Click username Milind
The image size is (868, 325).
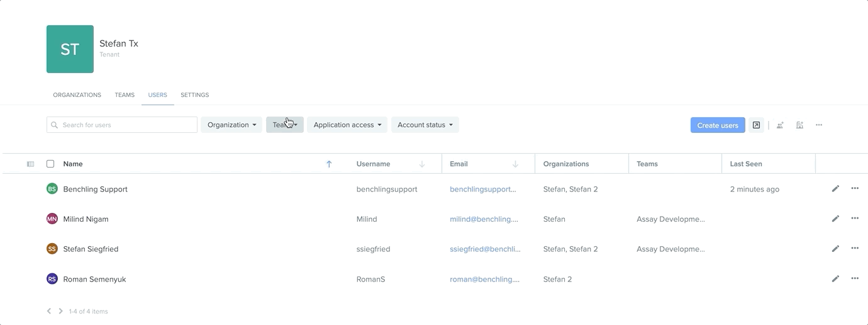(367, 219)
